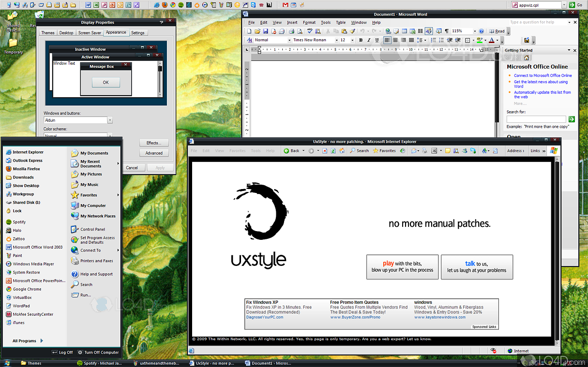
Task: Click the Save disk icon in Word toolbar
Action: pyautogui.click(x=266, y=31)
